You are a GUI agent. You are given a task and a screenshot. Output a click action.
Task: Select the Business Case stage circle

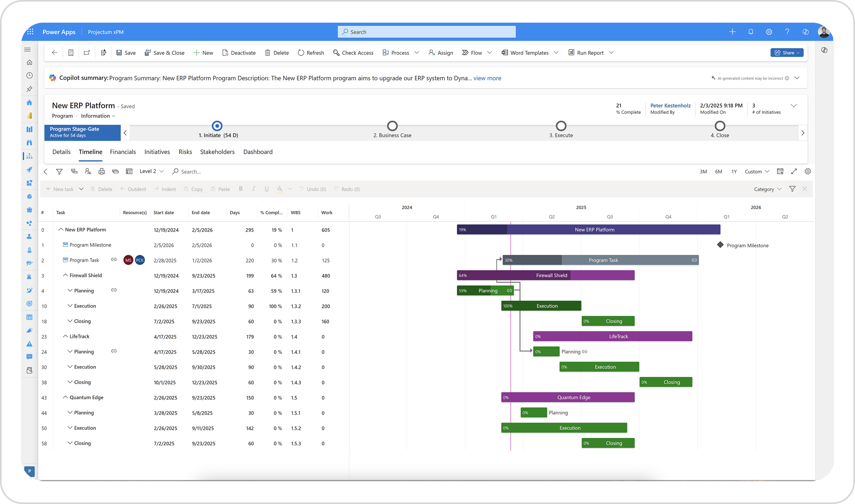(x=392, y=126)
